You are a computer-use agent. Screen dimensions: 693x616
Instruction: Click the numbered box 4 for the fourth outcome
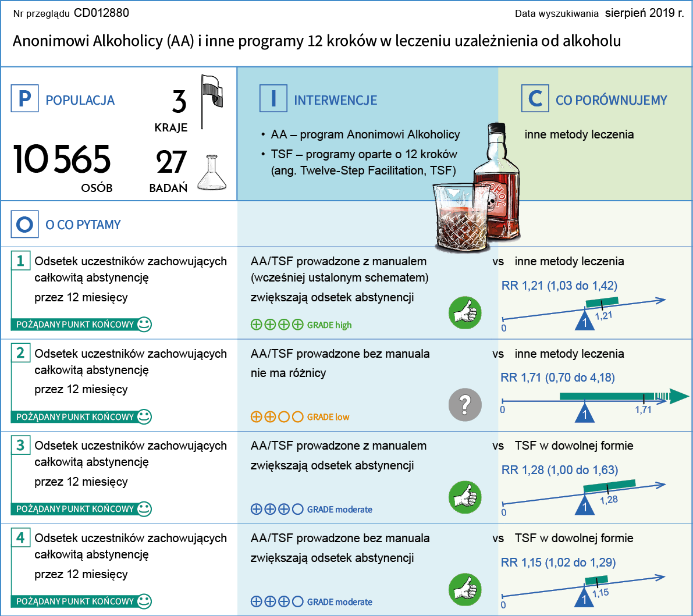tap(20, 538)
